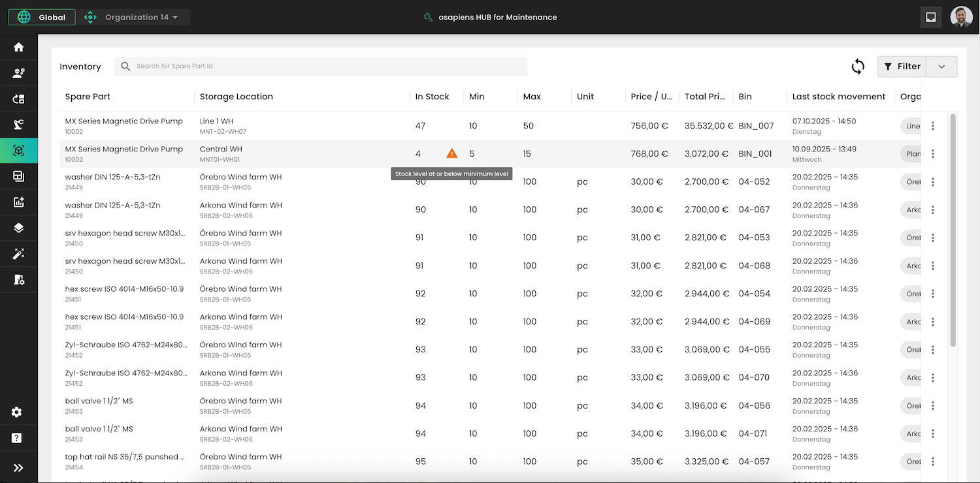
Task: Collapse the sidebar using the double-chevron toggle
Action: 18,467
